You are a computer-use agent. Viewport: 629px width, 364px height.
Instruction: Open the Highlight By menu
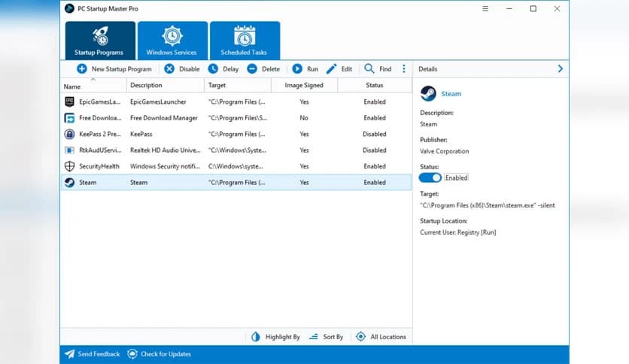coord(275,337)
